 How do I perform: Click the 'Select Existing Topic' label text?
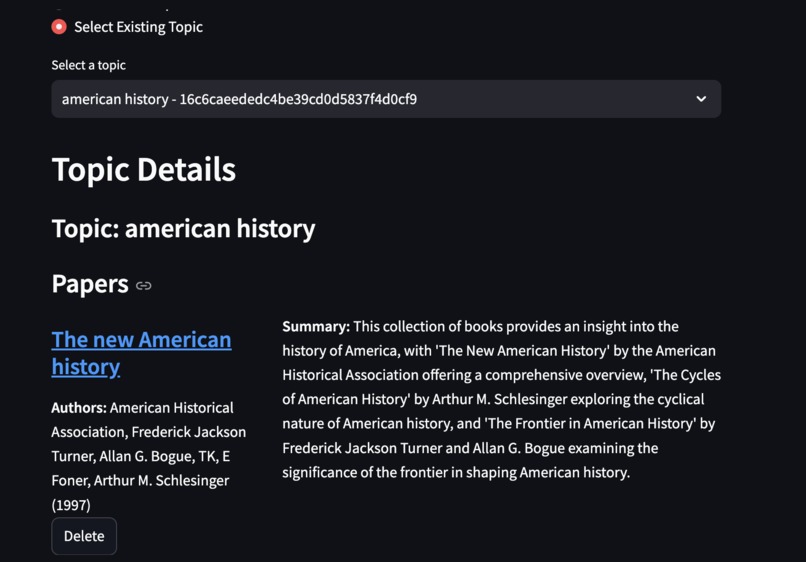pyautogui.click(x=138, y=27)
